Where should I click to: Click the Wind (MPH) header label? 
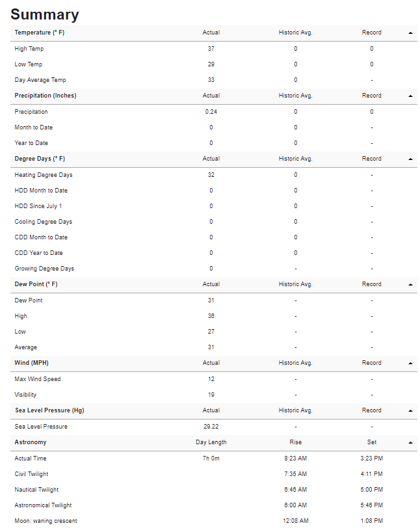click(32, 363)
